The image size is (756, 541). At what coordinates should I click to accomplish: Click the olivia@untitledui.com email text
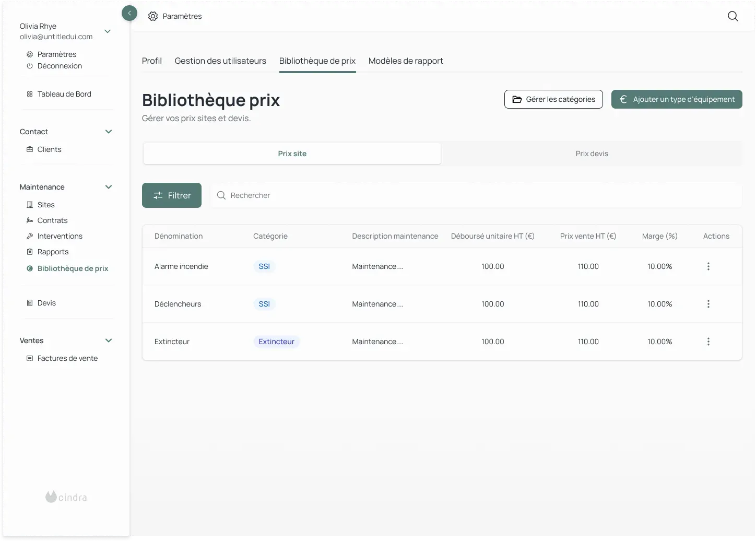(56, 37)
